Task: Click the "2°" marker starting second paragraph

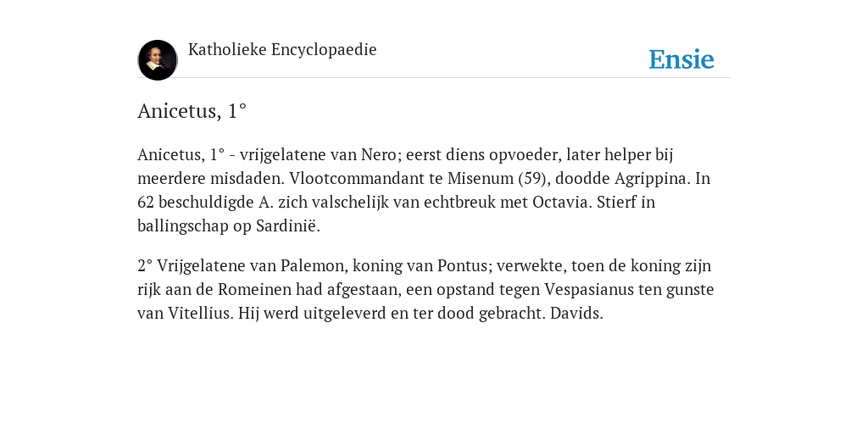Action: (x=145, y=265)
